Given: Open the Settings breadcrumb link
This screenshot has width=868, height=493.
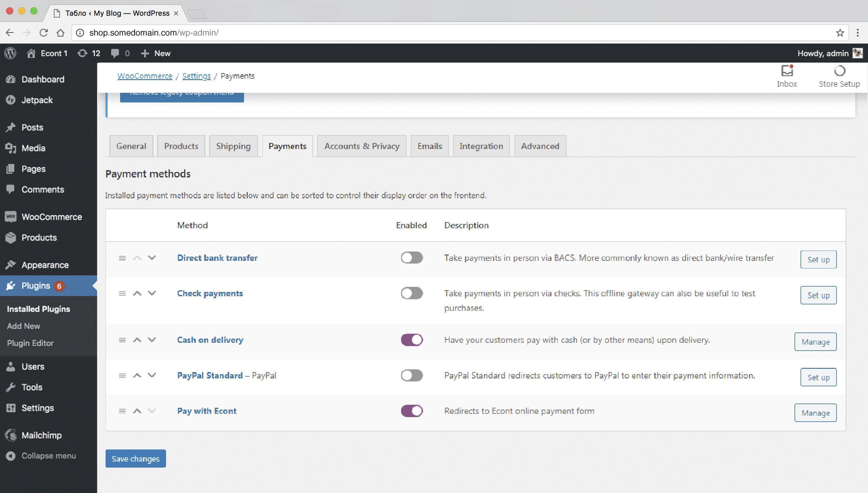Looking at the screenshot, I should [x=196, y=76].
